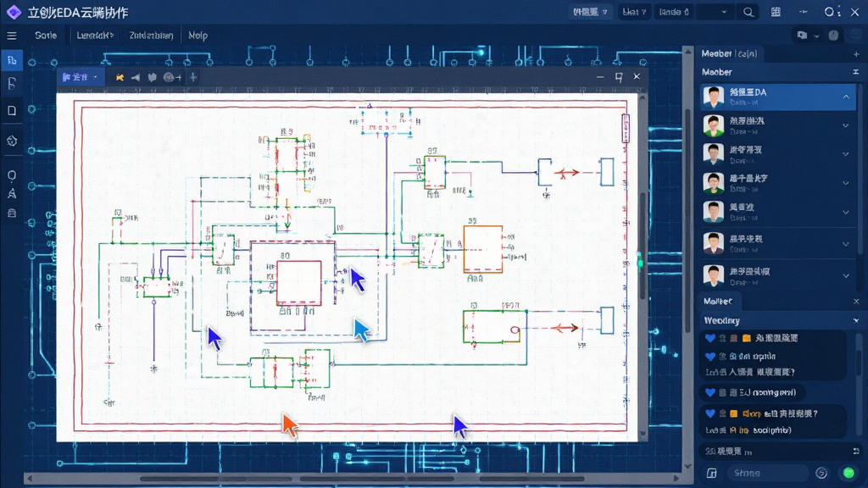The height and width of the screenshot is (488, 868).
Task: Maximize the inner schematic window
Action: (619, 77)
